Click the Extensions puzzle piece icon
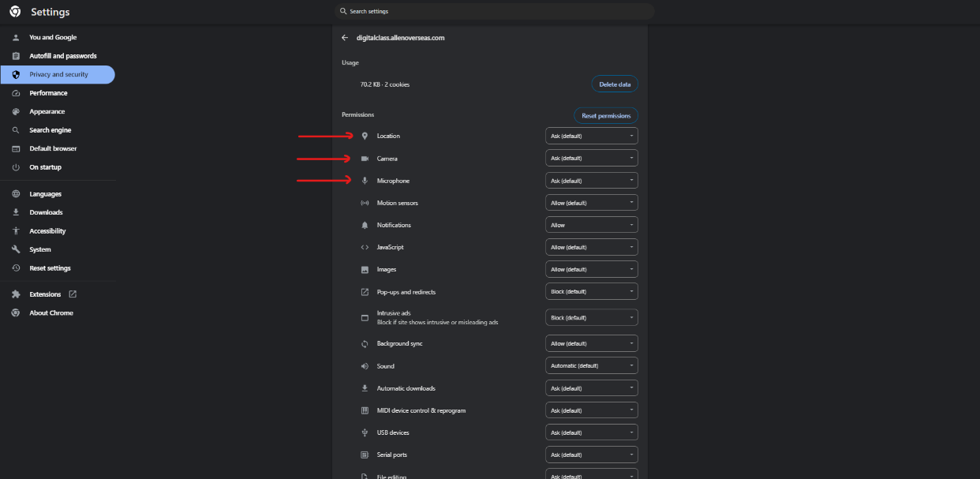The width and height of the screenshot is (980, 479). 16,294
